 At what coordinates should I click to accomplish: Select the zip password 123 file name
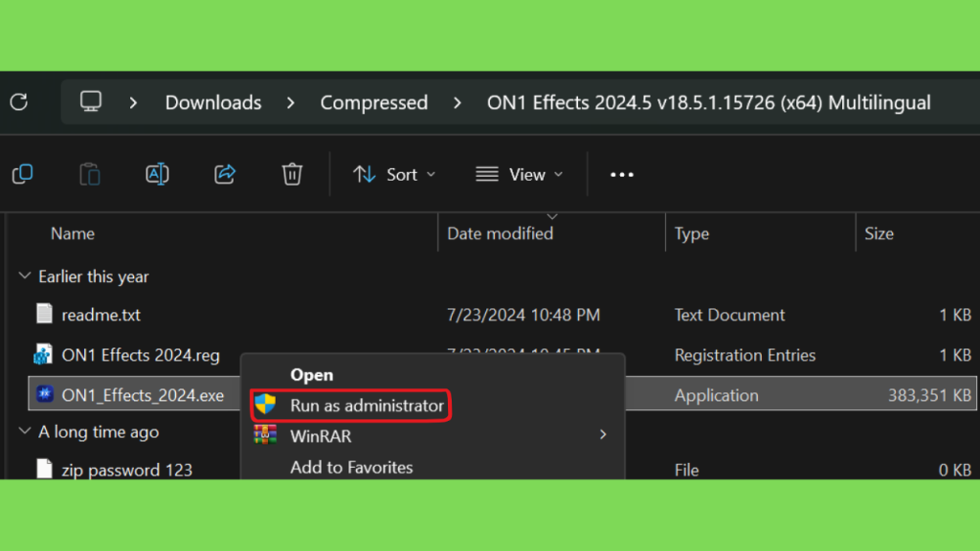coord(127,470)
